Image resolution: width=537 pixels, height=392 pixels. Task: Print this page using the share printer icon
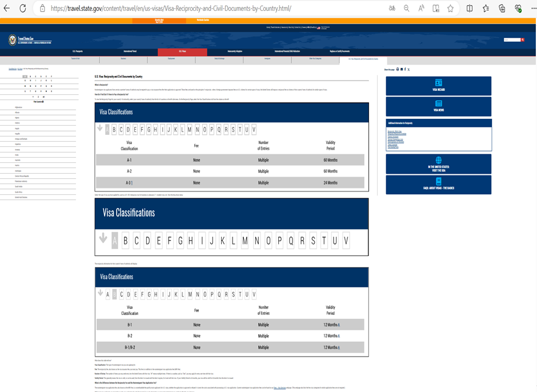(x=398, y=69)
